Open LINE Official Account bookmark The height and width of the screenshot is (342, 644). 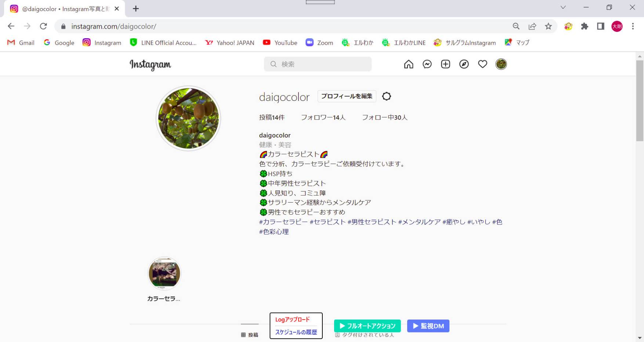[163, 43]
